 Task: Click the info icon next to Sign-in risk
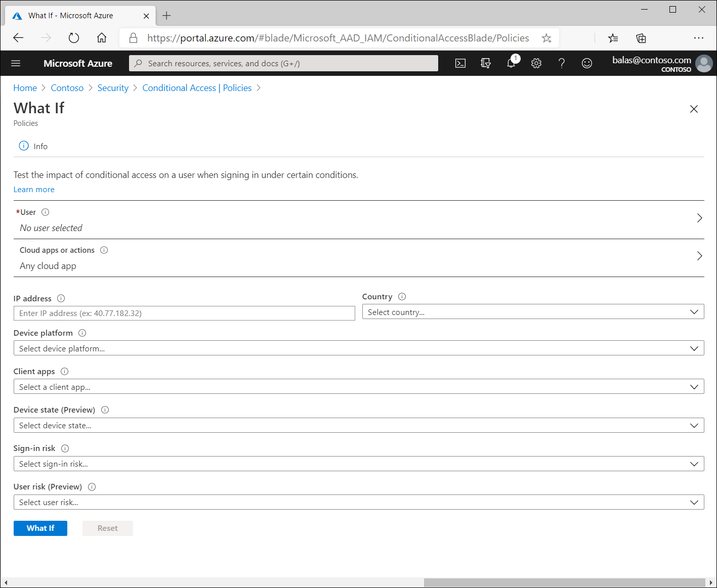point(65,448)
